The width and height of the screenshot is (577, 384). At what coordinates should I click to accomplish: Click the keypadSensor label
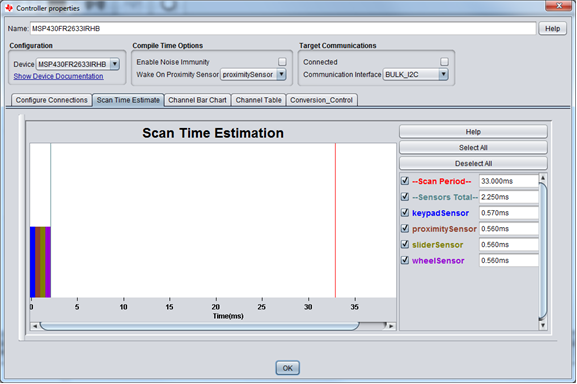point(440,213)
